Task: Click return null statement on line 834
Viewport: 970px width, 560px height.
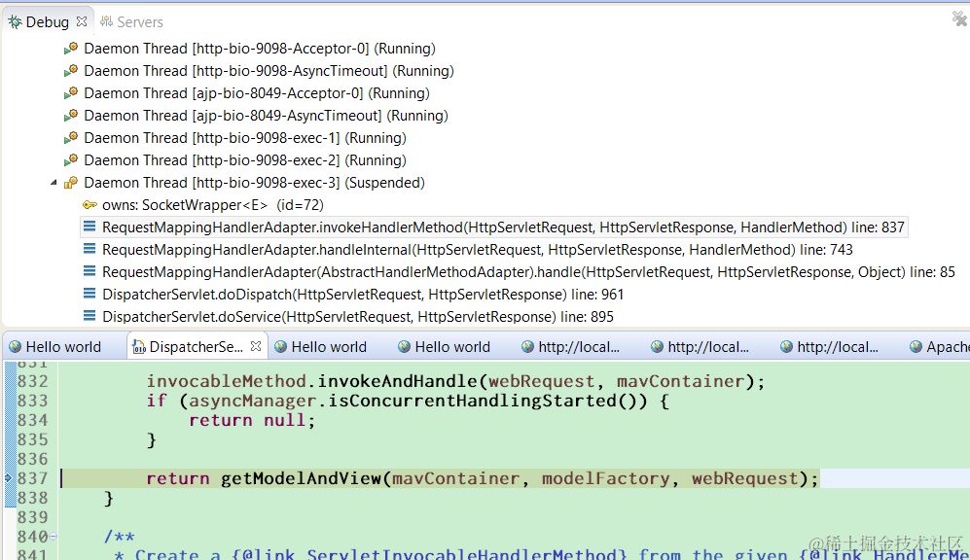Action: click(252, 420)
